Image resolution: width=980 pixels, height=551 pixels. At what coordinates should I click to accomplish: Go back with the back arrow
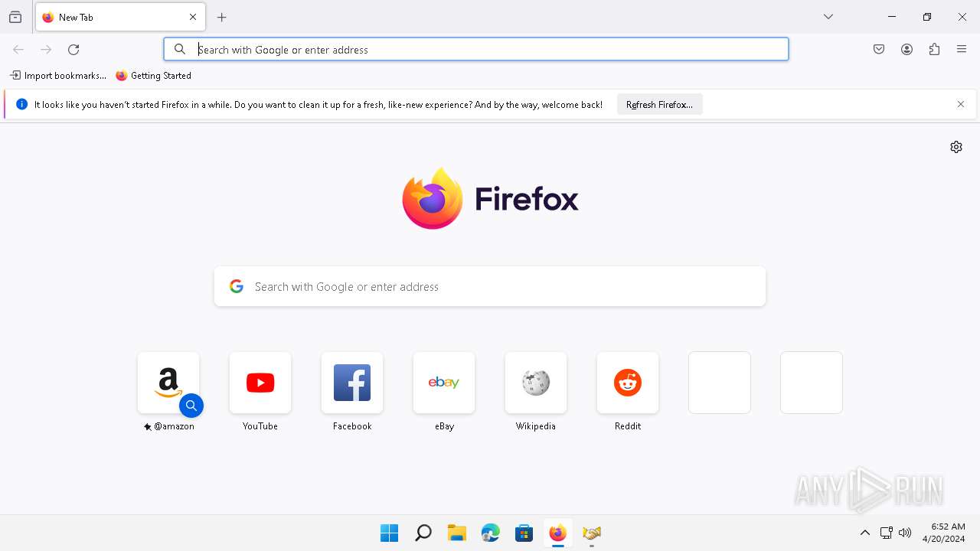[x=18, y=50]
